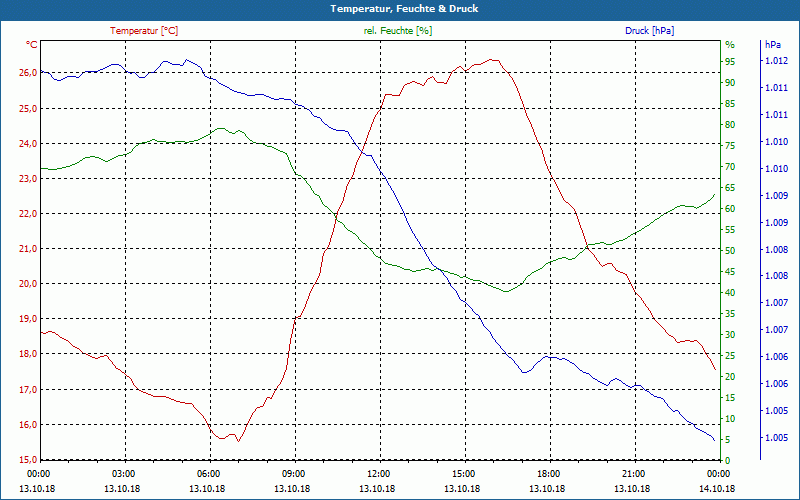
Task: Select the 13.10.18 date under 06:00
Action: [207, 489]
